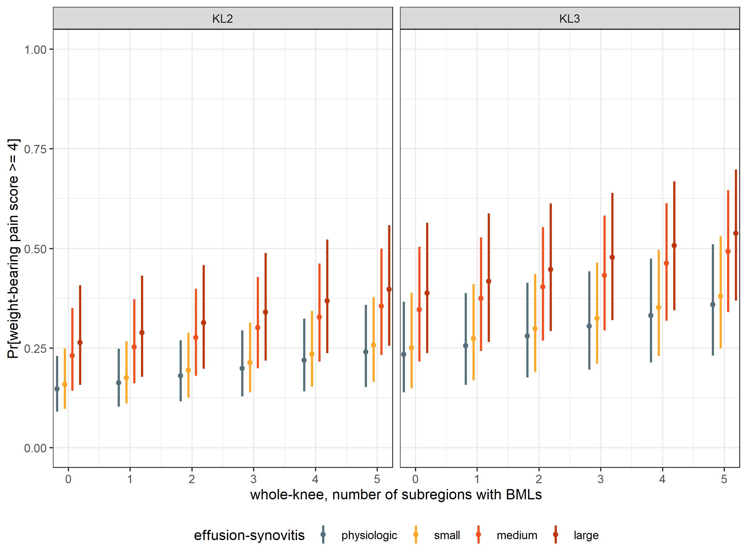Click the large point at 2 in KL2
The image size is (747, 560).
coord(203,323)
